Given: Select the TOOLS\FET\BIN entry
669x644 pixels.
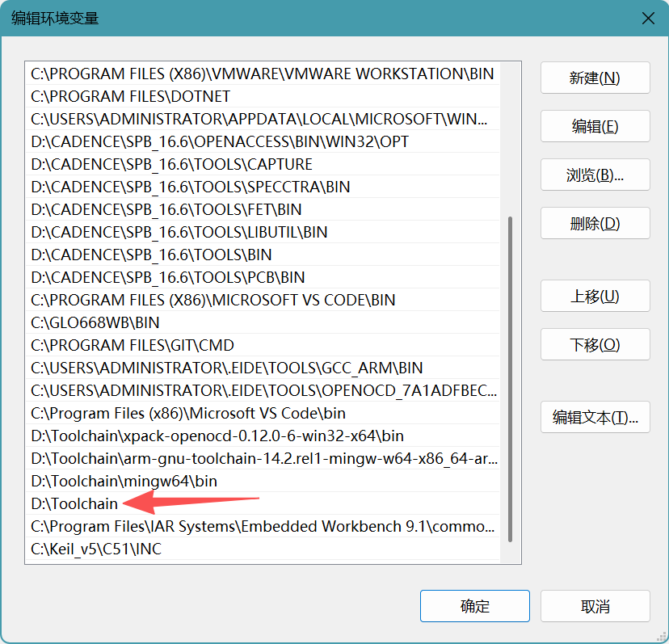Looking at the screenshot, I should coord(263,209).
